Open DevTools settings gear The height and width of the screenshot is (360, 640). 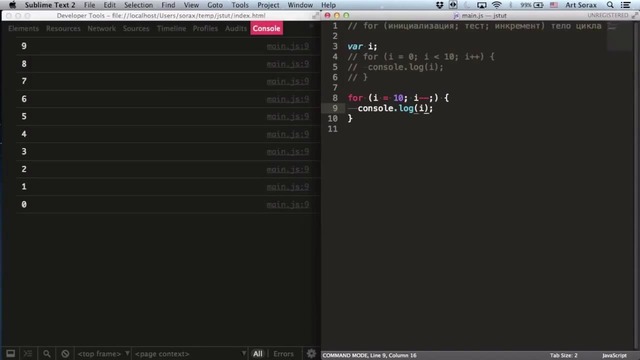pyautogui.click(x=311, y=353)
